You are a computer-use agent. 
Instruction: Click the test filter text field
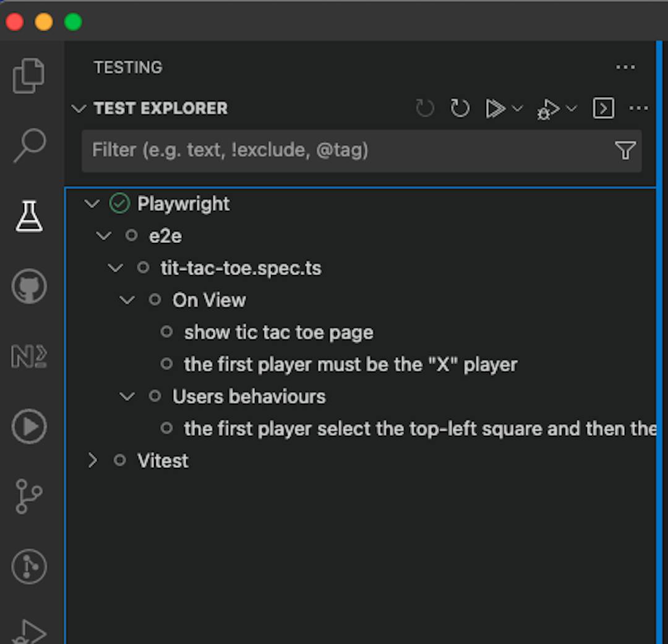click(346, 150)
